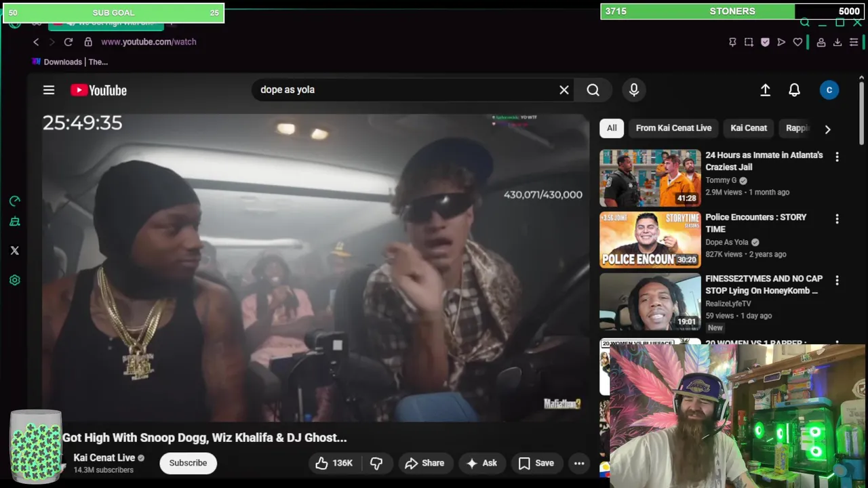Open the 24 Hours as Inmate thumbnail

650,178
